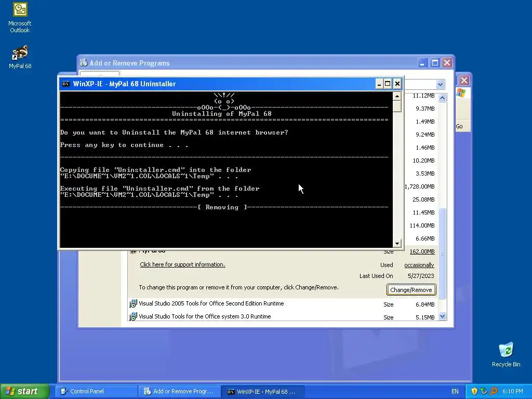Select the MyPal 68 desktop shortcut
The image size is (532, 399).
click(20, 57)
